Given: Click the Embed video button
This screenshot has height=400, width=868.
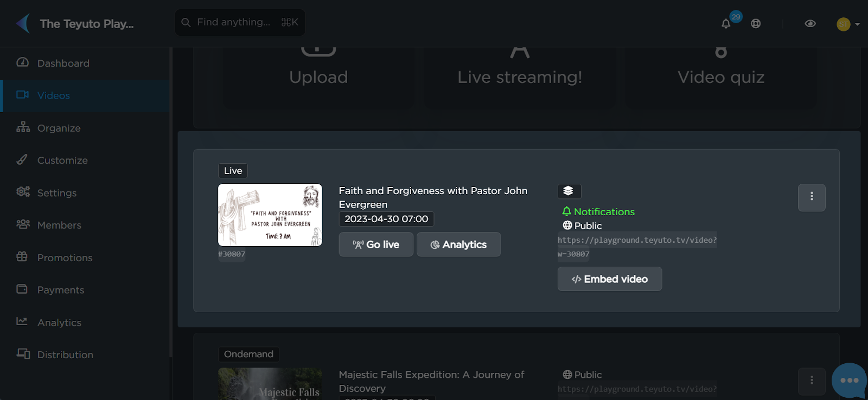Looking at the screenshot, I should (x=610, y=279).
